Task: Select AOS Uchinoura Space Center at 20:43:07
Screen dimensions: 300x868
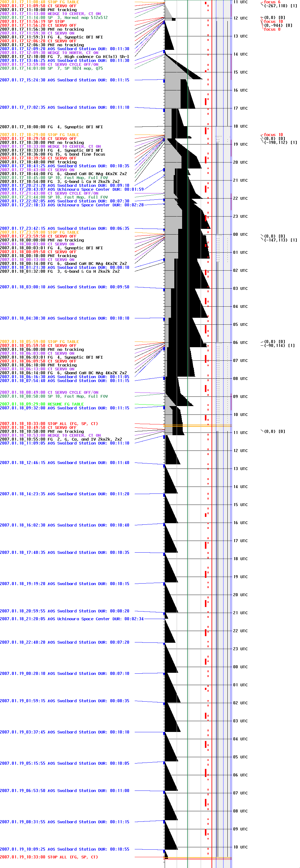Action: coord(72,190)
